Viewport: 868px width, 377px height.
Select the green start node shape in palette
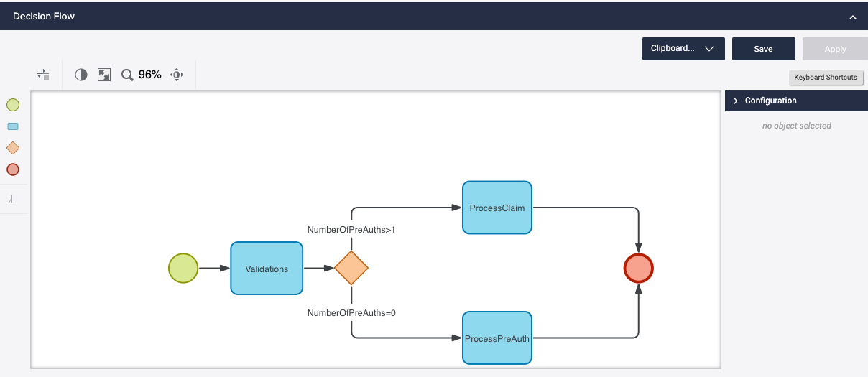(x=13, y=105)
